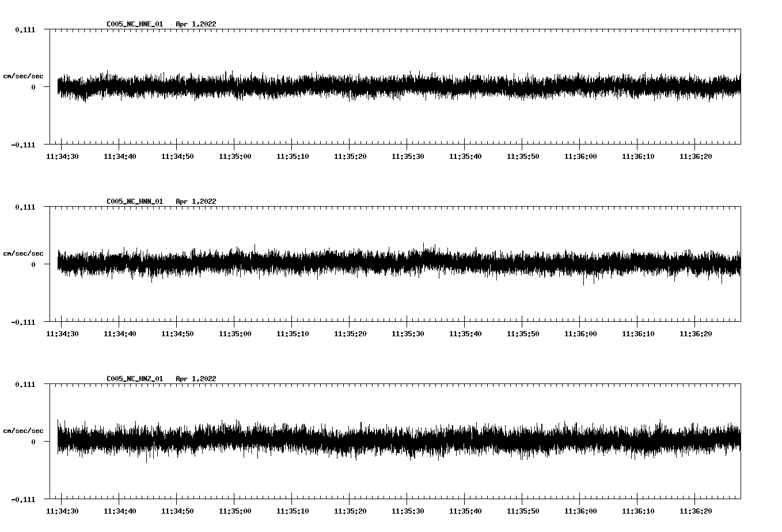
Task: Click 11:34:50 on the HNN time axis
Action: coord(177,334)
